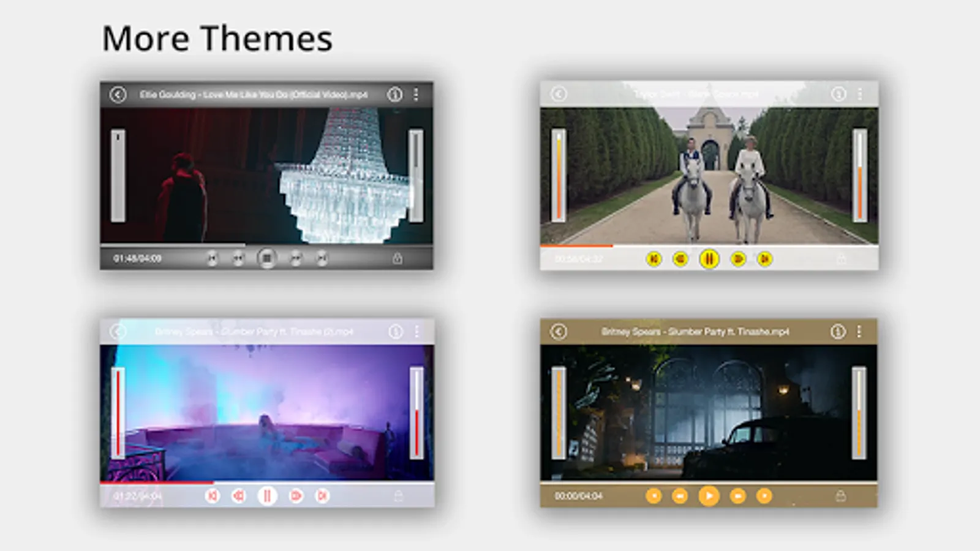Click the yellow fast-forward button
980x551 pixels.
pyautogui.click(x=738, y=259)
